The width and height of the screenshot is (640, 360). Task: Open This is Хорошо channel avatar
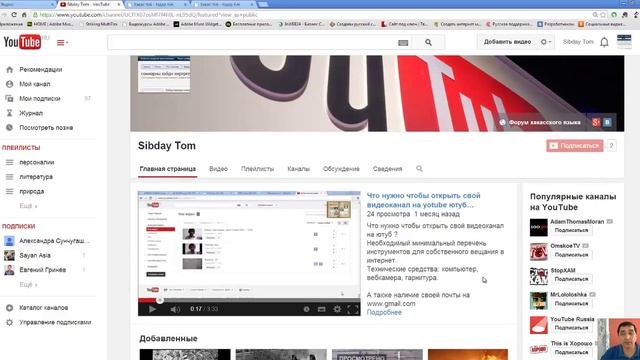(538, 349)
